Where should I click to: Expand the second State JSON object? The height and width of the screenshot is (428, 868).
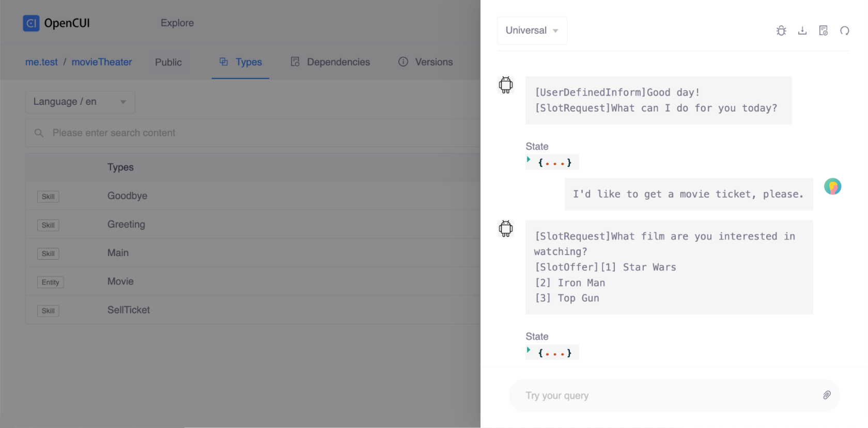click(x=529, y=350)
